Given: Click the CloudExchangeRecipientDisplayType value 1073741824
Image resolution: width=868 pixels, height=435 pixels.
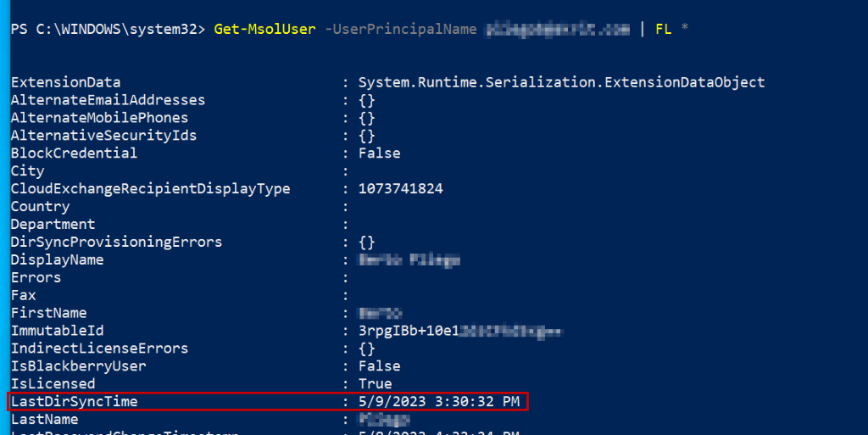Looking at the screenshot, I should pyautogui.click(x=400, y=189).
